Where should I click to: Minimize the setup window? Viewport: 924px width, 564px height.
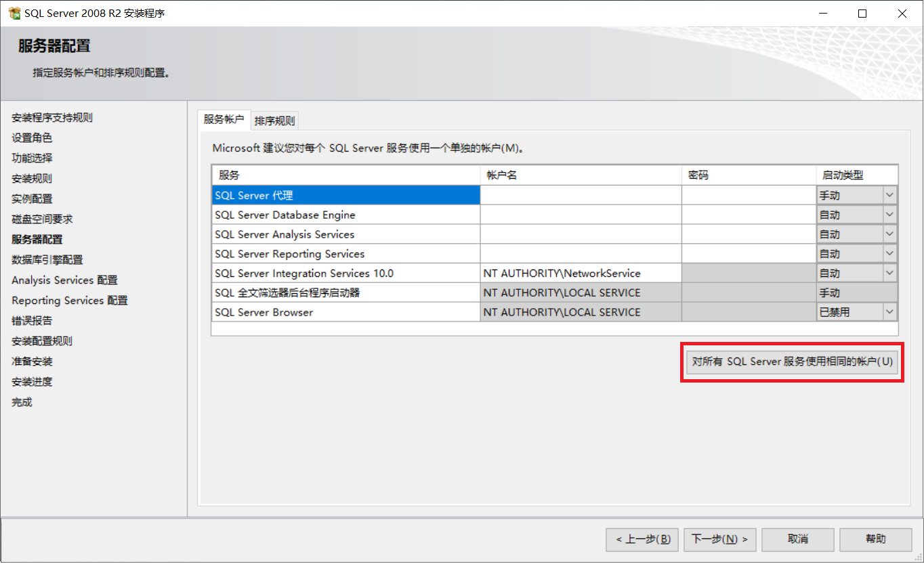(822, 13)
